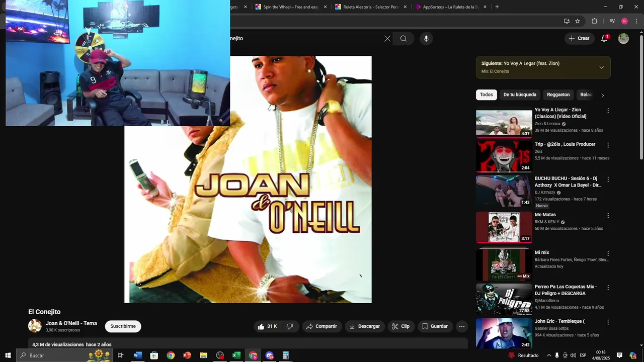
Task: Dislike the El Conejito video
Action: pyautogui.click(x=290, y=326)
